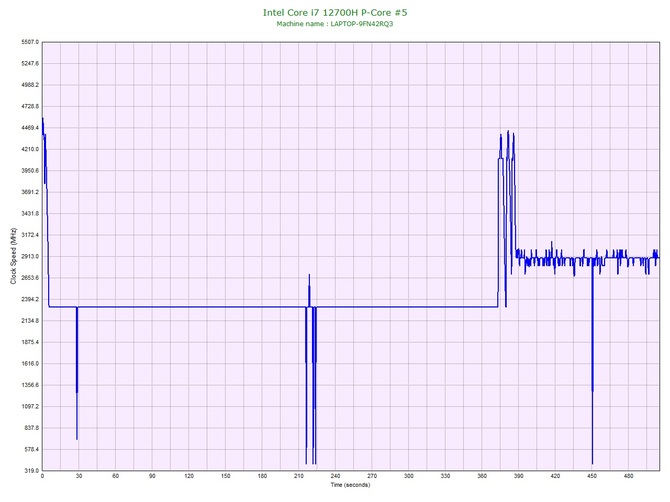
Task: Click the 180 tick on time axis
Action: [262, 476]
